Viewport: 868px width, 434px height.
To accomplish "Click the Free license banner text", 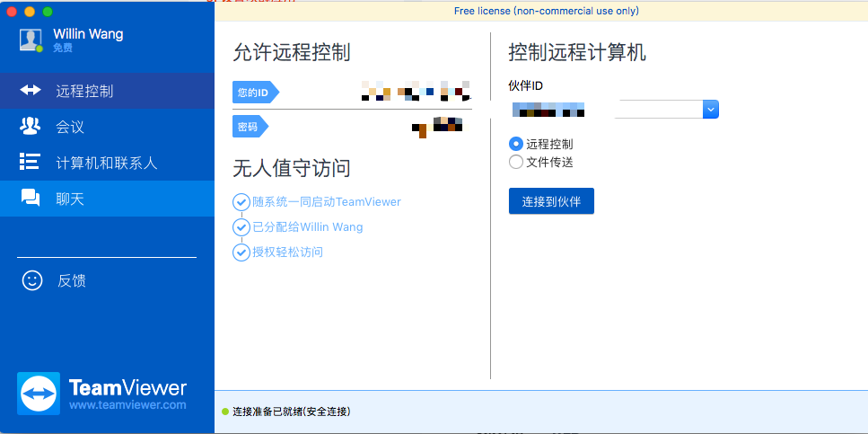I will (x=547, y=11).
